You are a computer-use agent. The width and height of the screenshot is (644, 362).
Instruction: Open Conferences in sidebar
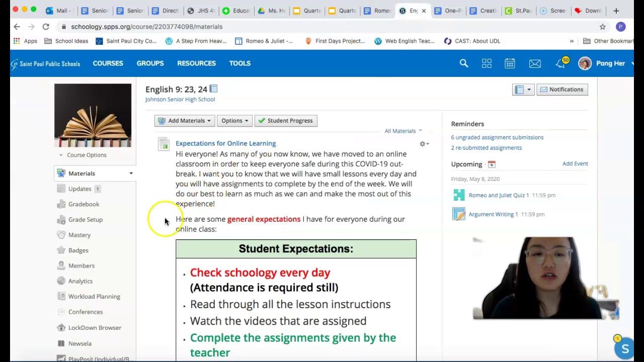pyautogui.click(x=85, y=312)
